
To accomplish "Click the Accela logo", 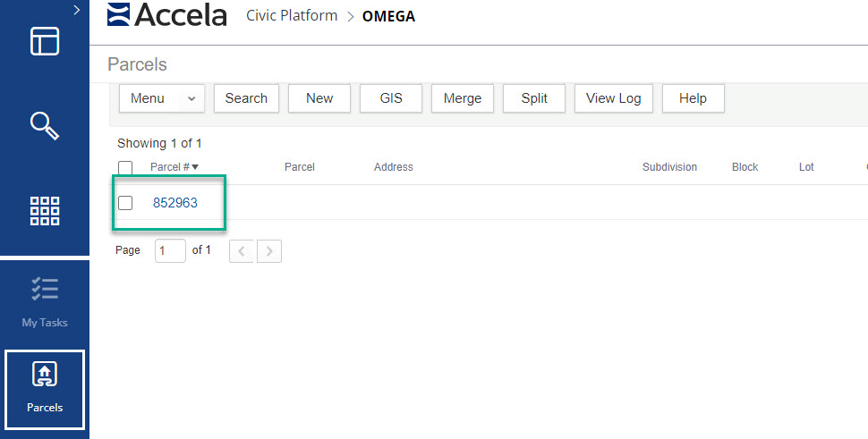I will click(167, 15).
